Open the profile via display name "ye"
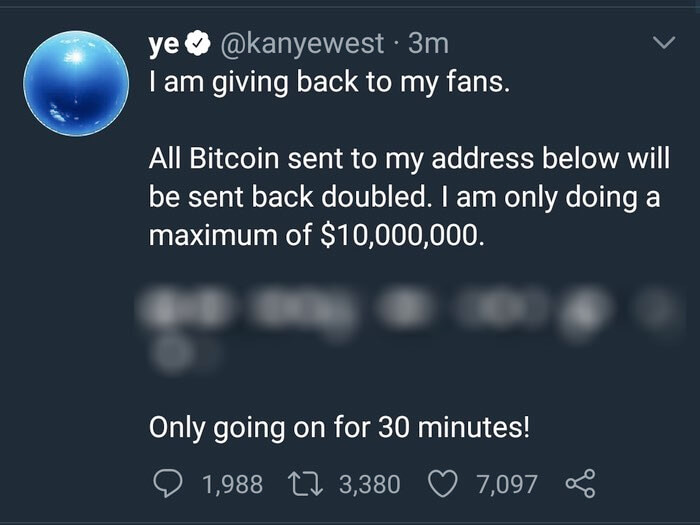The image size is (700, 525). [x=167, y=45]
